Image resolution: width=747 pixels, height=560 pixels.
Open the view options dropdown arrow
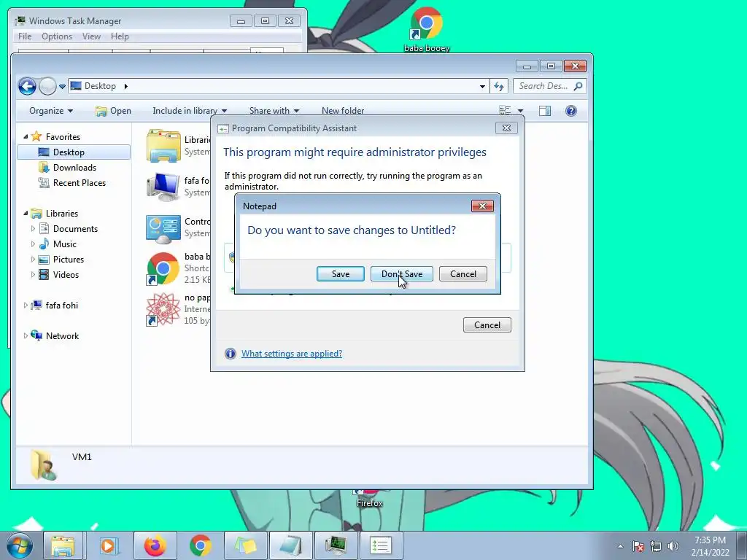[520, 111]
